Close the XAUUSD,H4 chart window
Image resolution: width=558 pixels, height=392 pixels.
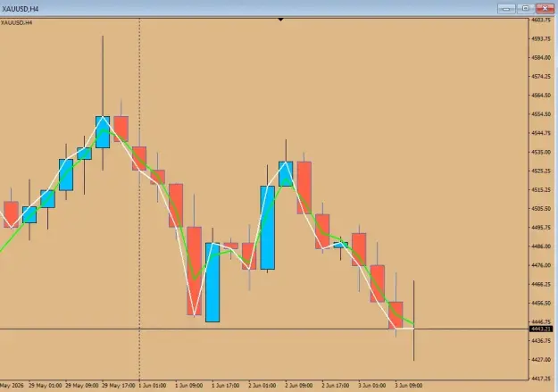(x=545, y=9)
